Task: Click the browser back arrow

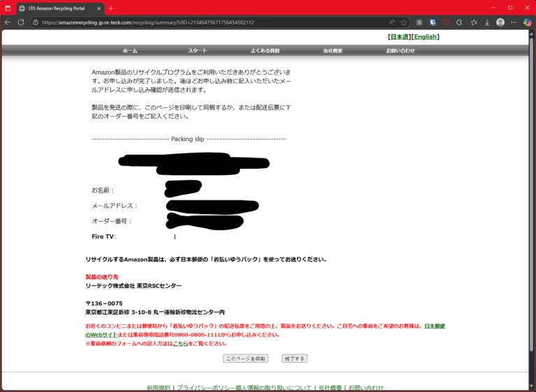Action: click(8, 22)
